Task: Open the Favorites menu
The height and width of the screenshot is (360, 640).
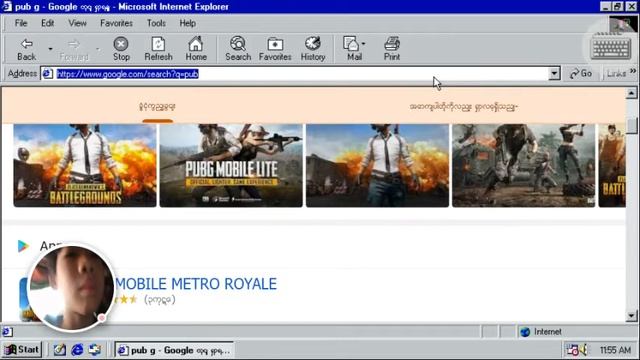Action: pos(116,23)
